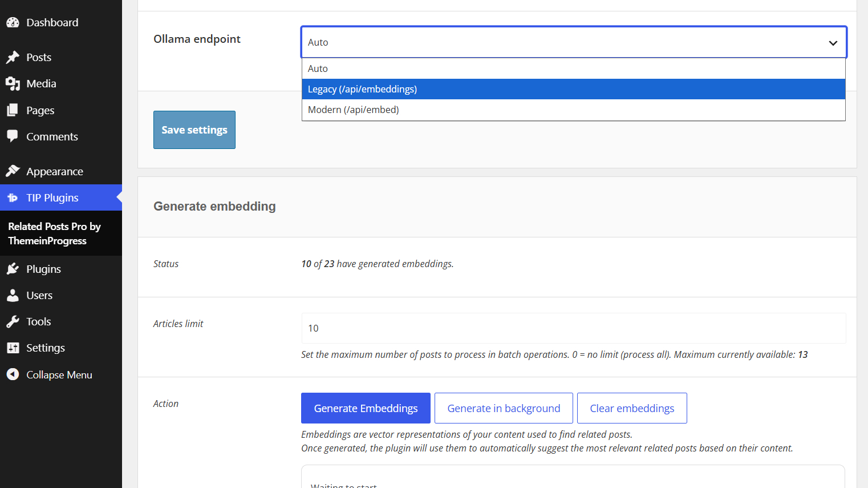868x488 pixels.
Task: Choose the Auto endpoint option
Action: (x=574, y=68)
